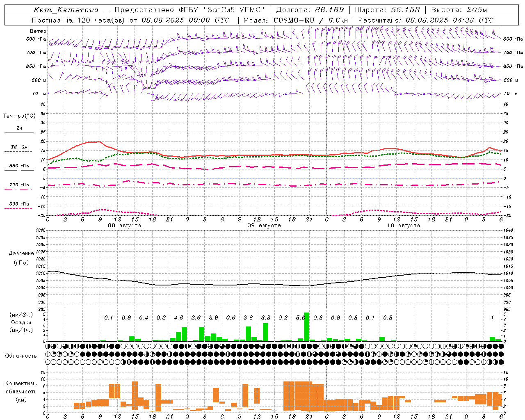The image size is (525, 420).
Task: Click the '0.3' precipitation value
Action: pyautogui.click(x=318, y=317)
